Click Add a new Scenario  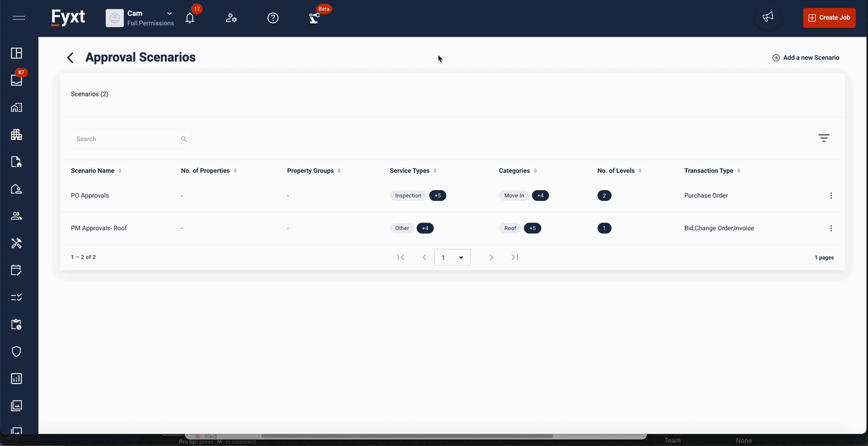point(806,58)
